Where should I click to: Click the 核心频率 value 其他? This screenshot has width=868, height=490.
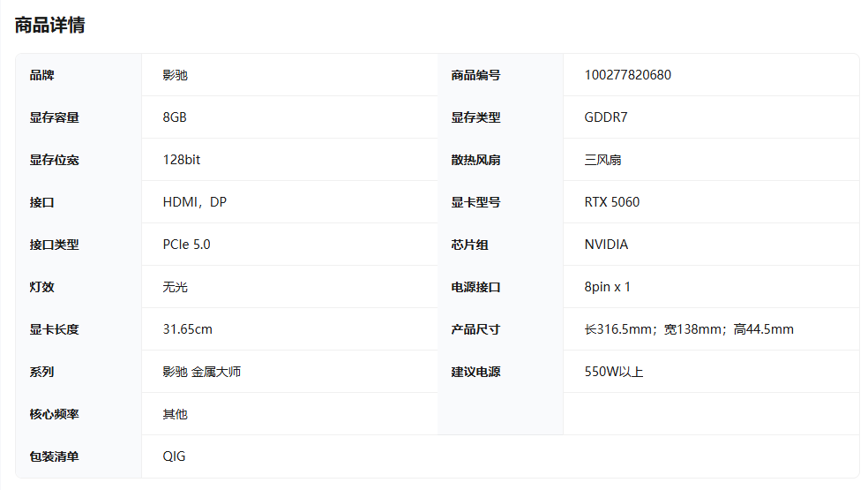point(175,414)
